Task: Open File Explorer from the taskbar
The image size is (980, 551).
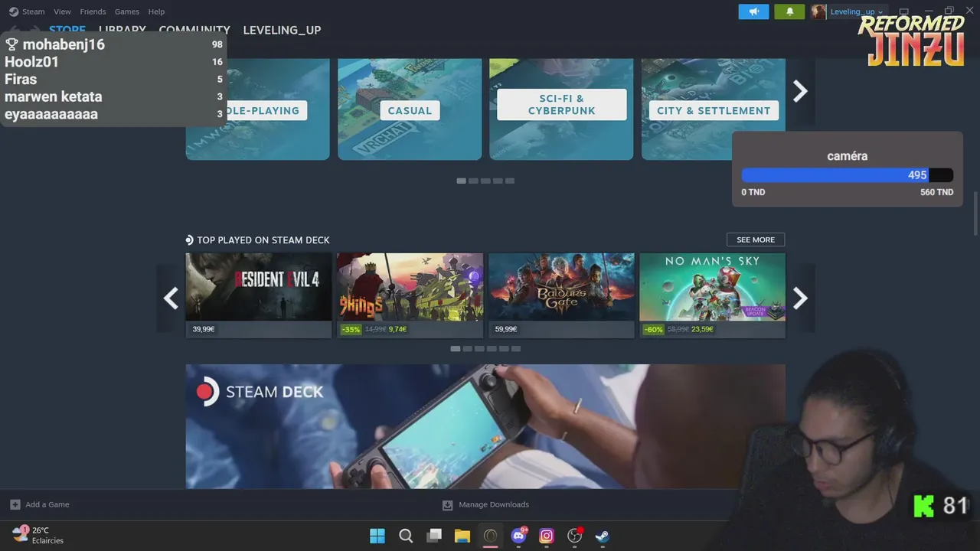Action: pyautogui.click(x=462, y=536)
